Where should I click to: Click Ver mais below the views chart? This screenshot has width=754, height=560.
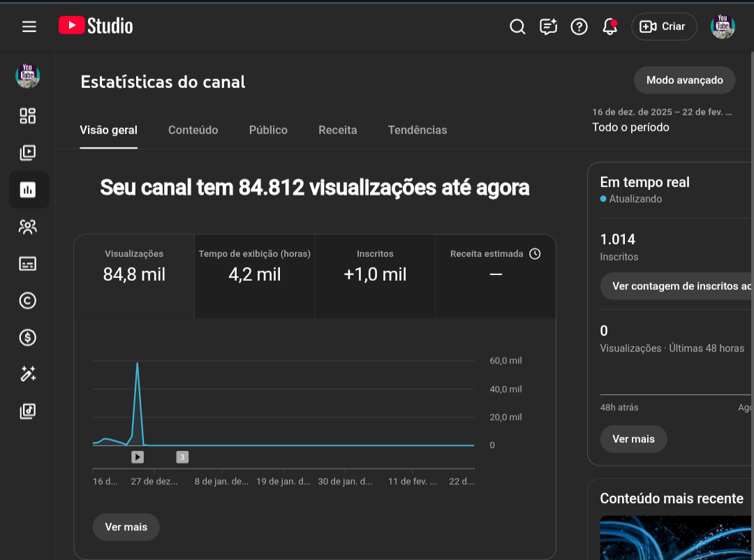click(126, 527)
